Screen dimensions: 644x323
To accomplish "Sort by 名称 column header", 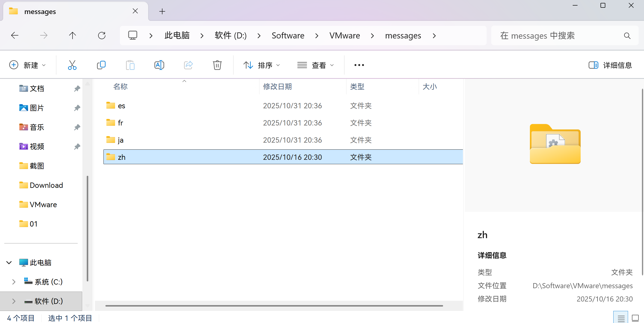I will click(x=120, y=87).
